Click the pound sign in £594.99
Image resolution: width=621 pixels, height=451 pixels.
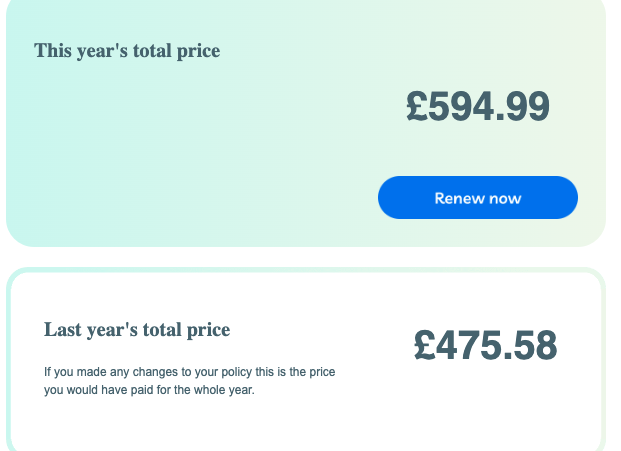417,107
